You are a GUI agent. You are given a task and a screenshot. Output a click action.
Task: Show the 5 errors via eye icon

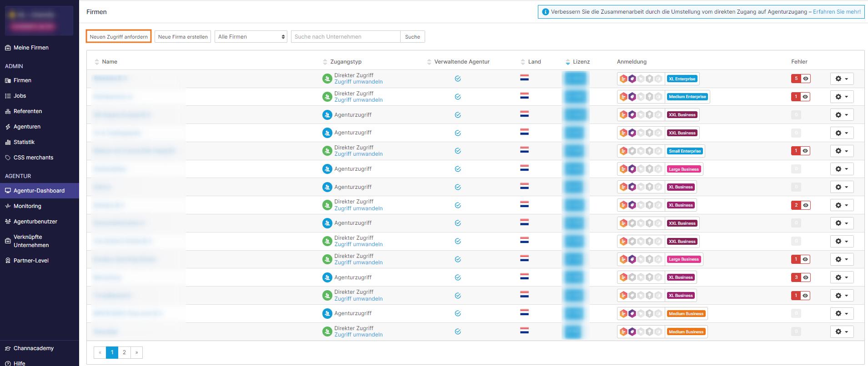[x=806, y=79]
